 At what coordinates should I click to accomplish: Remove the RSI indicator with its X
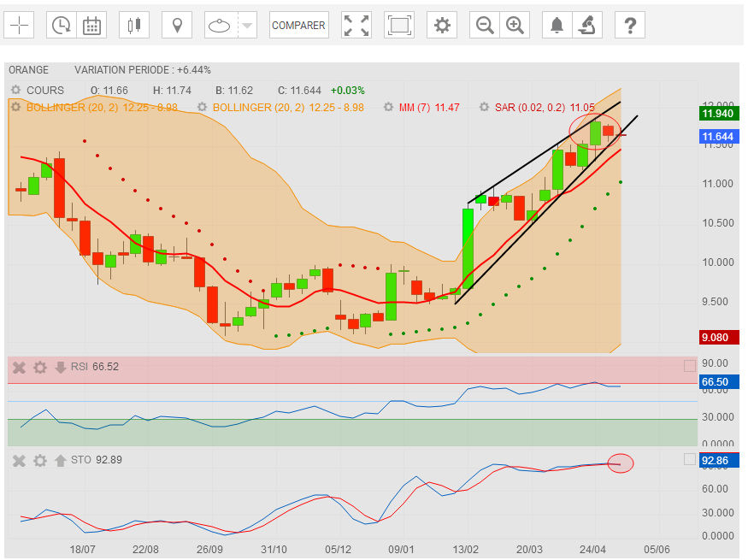pyautogui.click(x=19, y=367)
